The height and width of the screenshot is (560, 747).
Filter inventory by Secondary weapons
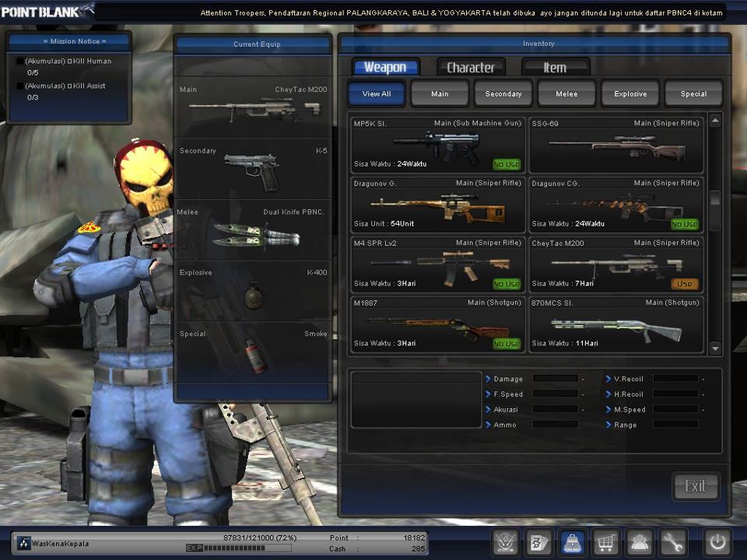[503, 93]
